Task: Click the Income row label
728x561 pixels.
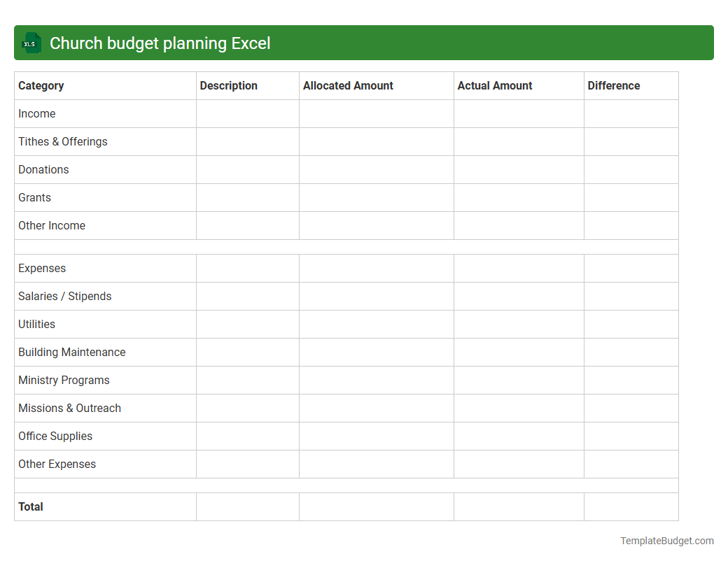Action: [37, 113]
